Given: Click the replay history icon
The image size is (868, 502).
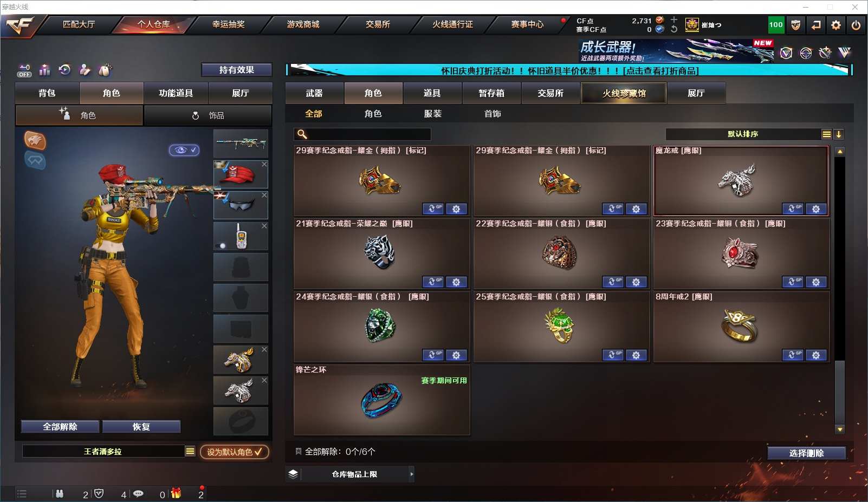Looking at the screenshot, I should coord(64,69).
